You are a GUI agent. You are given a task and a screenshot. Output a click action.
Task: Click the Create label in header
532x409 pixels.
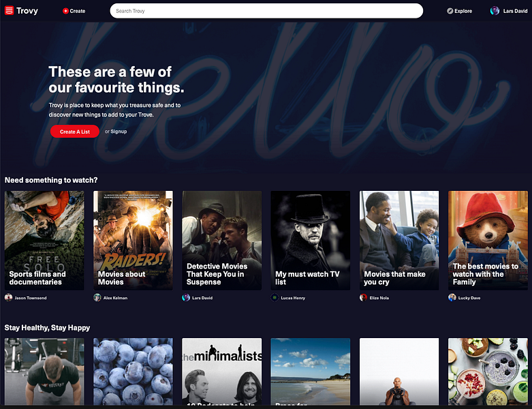78,11
